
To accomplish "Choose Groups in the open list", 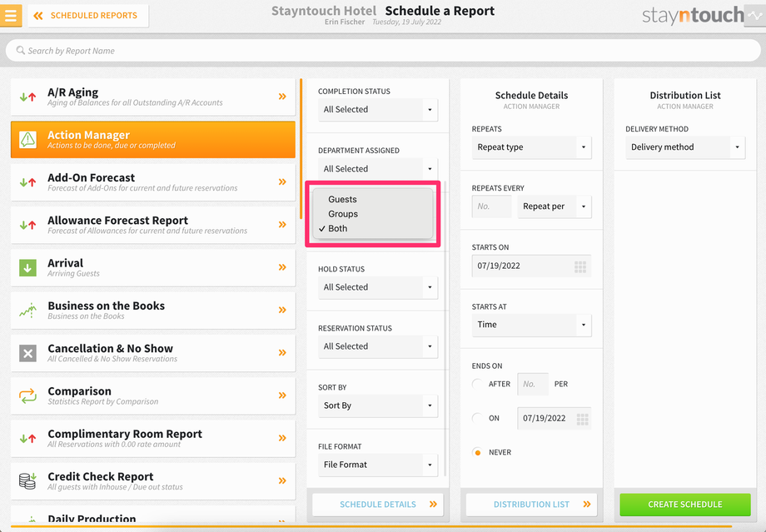I will tap(372, 214).
